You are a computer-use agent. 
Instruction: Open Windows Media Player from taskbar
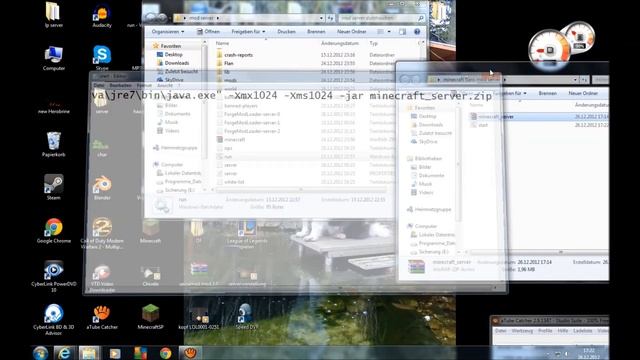[115, 353]
